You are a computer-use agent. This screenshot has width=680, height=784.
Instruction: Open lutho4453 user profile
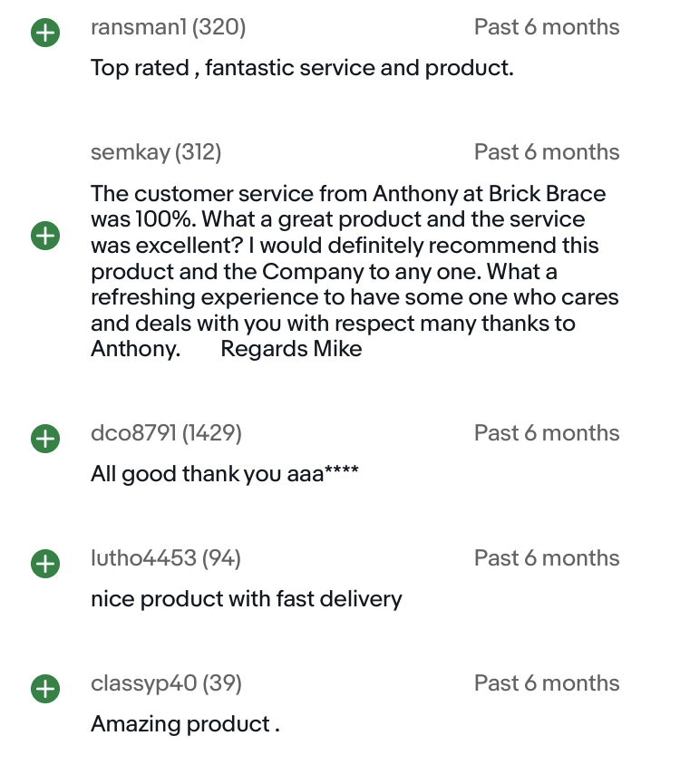tap(143, 557)
